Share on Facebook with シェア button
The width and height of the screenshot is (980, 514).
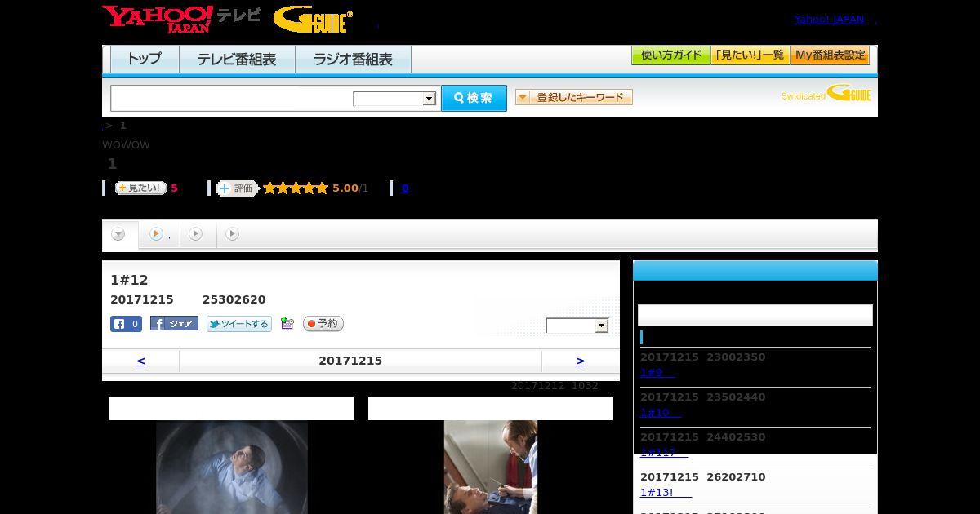[174, 324]
